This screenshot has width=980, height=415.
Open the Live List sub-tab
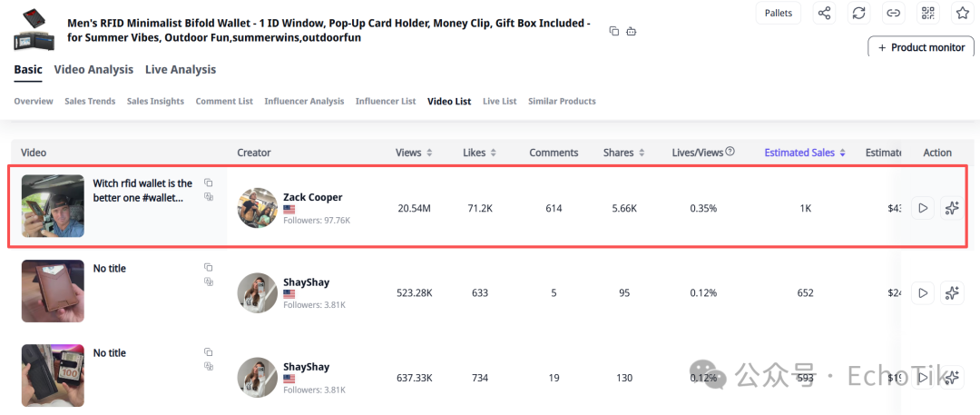coord(499,101)
